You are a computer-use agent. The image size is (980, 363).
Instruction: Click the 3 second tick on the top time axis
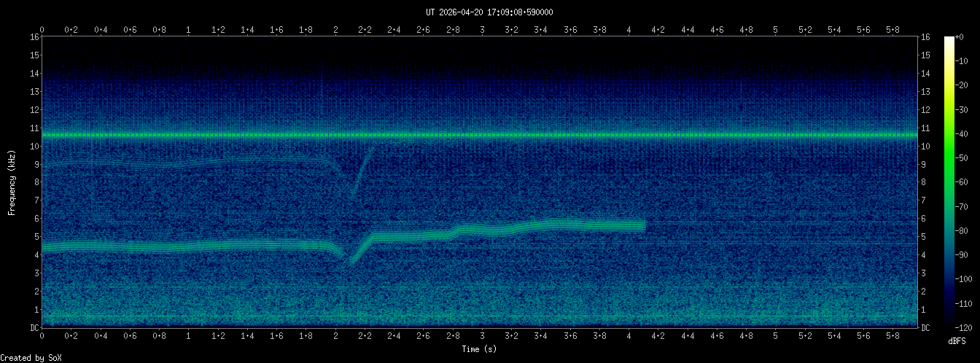point(482,30)
